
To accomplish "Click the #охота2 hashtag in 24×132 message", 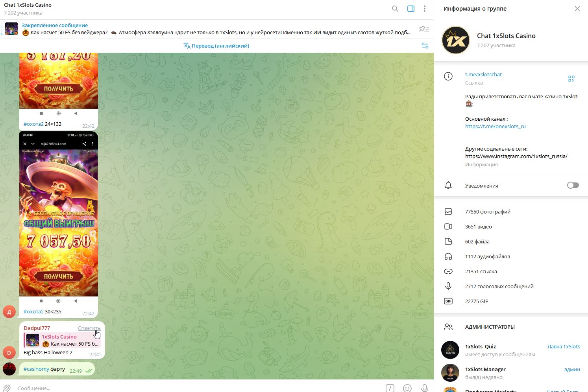I will (33, 124).
